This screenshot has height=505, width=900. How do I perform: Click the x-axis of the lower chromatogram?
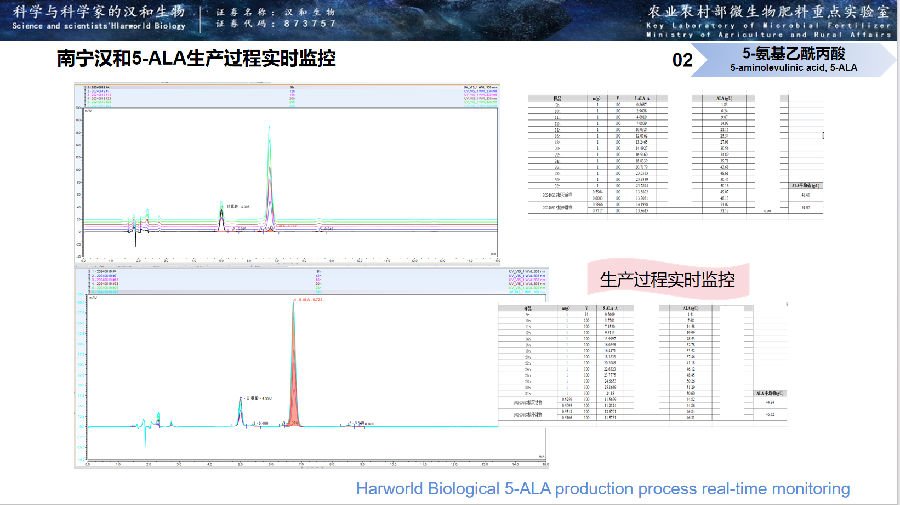[x=315, y=463]
